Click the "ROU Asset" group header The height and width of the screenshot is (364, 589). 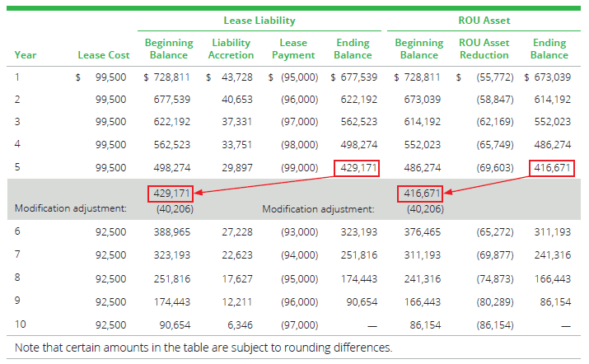[x=488, y=20]
